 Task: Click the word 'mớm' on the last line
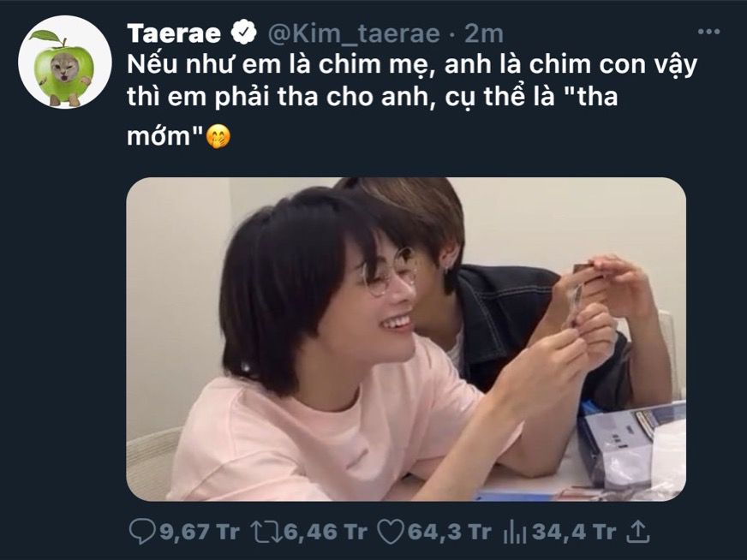158,137
